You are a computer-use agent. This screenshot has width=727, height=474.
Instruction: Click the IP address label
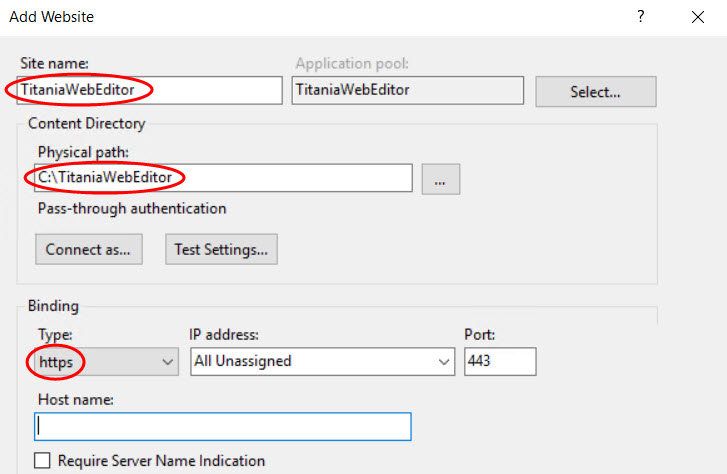click(224, 334)
